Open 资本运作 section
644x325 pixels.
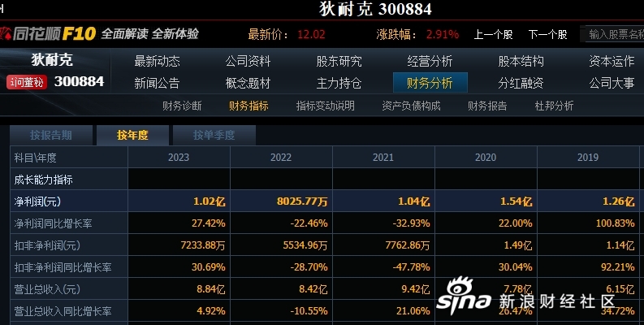tap(612, 61)
